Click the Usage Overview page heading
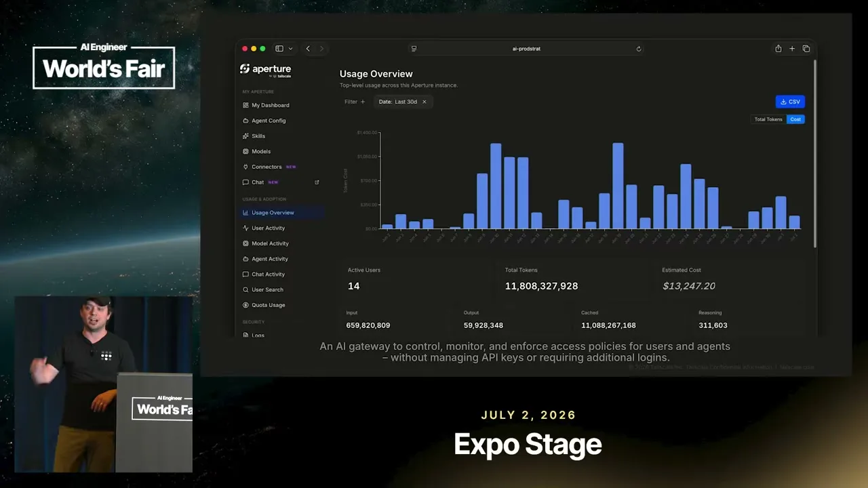Viewport: 868px width, 488px height. click(x=376, y=74)
